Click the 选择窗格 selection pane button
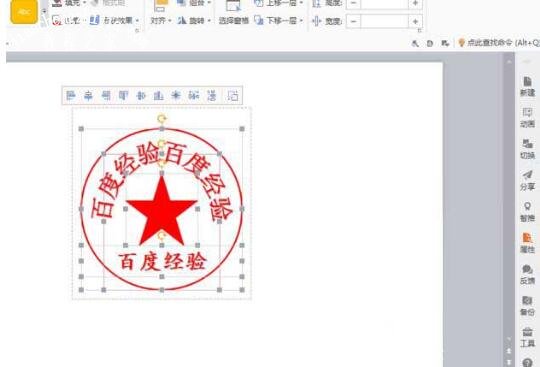 pyautogui.click(x=233, y=21)
